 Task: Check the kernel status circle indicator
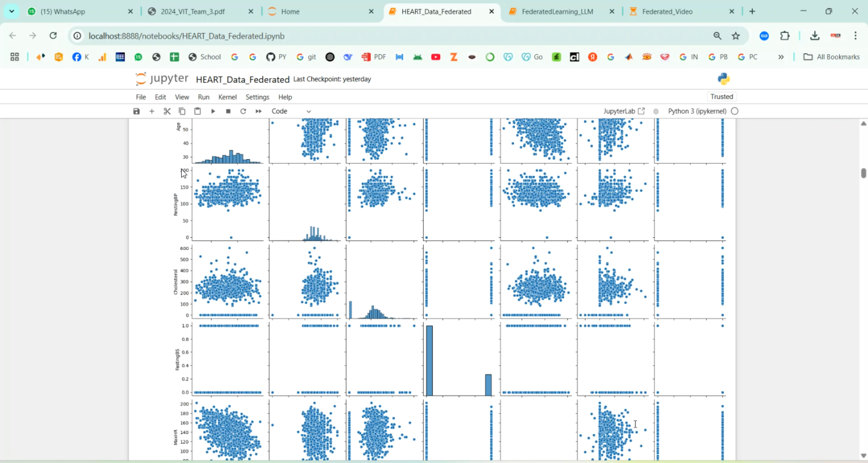tap(735, 111)
